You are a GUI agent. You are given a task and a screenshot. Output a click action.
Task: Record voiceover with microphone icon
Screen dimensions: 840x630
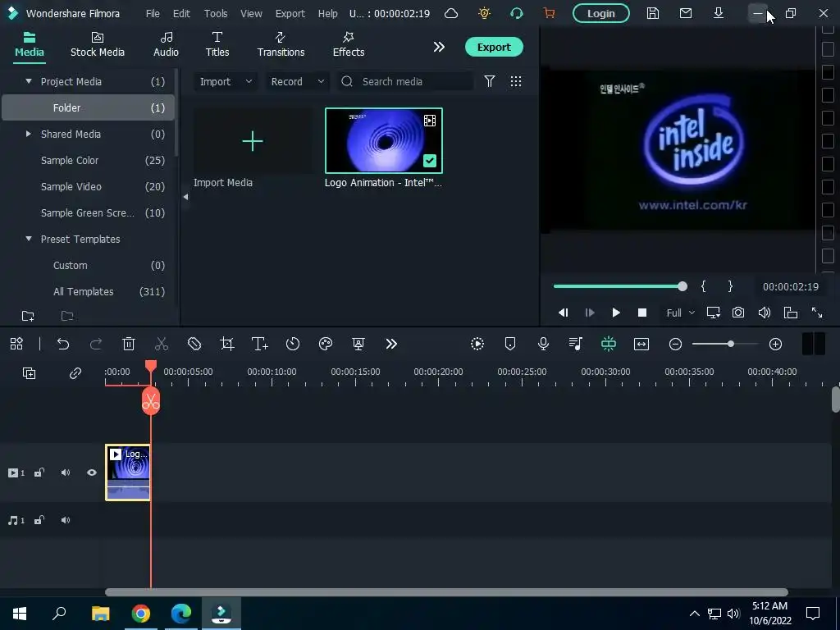click(x=543, y=344)
